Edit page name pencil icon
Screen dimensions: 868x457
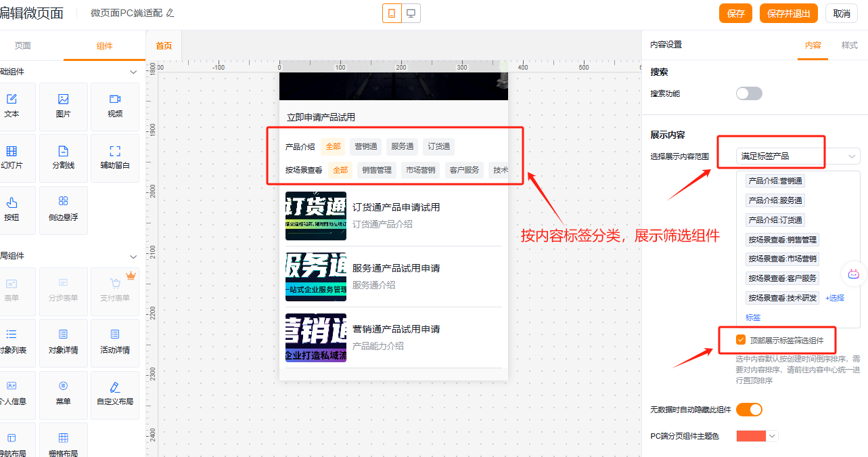pos(170,14)
